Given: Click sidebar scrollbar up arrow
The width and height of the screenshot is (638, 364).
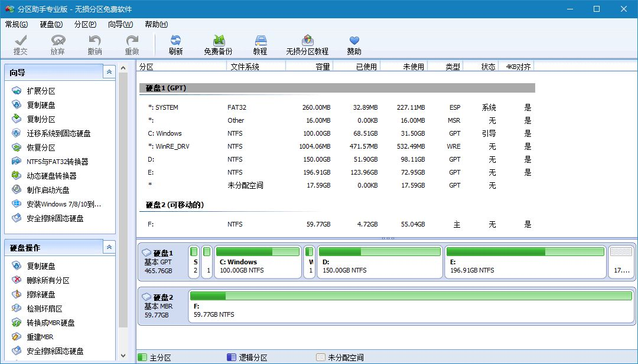Looking at the screenshot, I should tap(123, 68).
